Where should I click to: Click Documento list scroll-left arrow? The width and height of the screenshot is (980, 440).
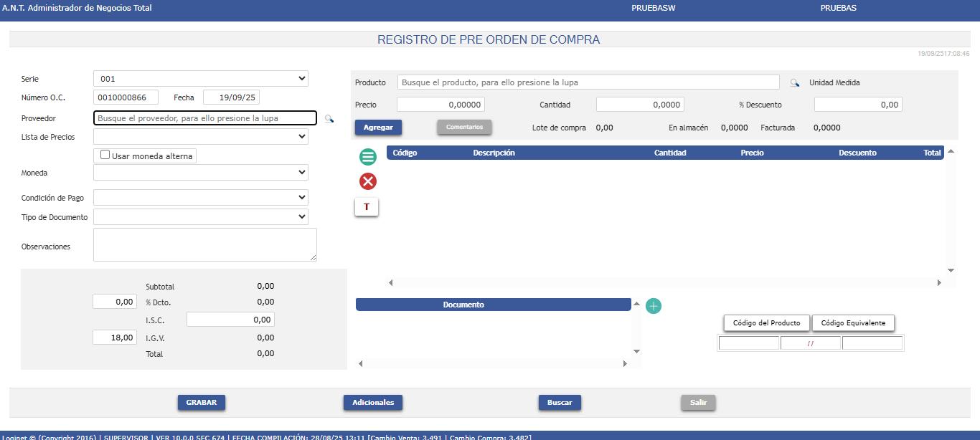pyautogui.click(x=361, y=364)
